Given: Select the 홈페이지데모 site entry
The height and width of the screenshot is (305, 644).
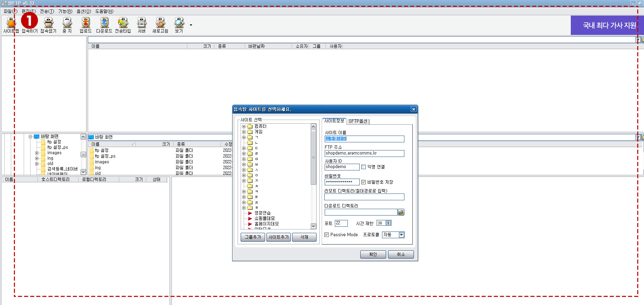Looking at the screenshot, I should [x=266, y=224].
